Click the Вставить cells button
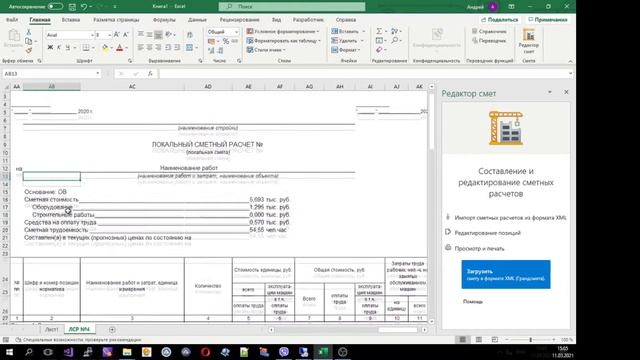This screenshot has width=640, height=360. [345, 31]
